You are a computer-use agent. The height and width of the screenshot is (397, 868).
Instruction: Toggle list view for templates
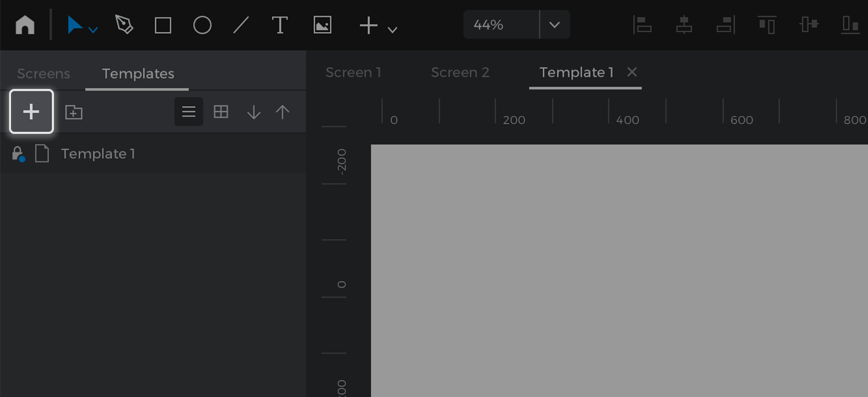coord(188,112)
